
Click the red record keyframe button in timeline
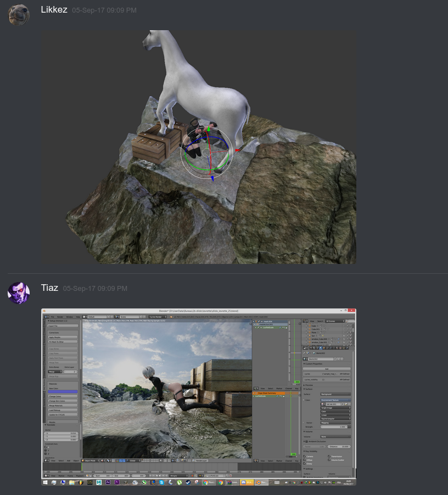tap(192, 475)
